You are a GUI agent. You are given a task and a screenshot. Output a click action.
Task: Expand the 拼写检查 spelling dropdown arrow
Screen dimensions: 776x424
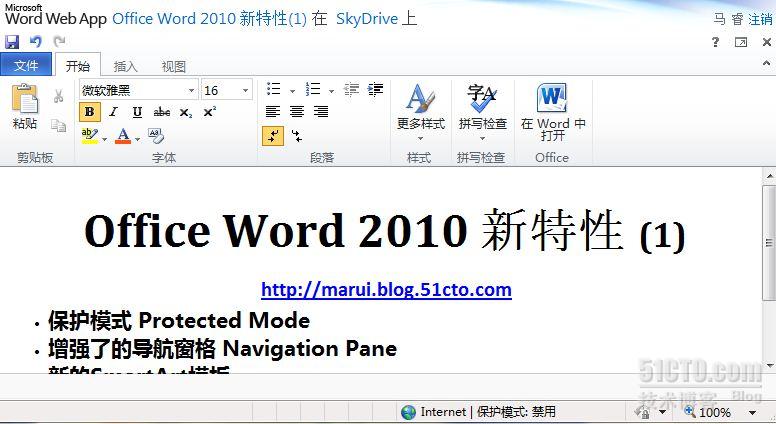(483, 139)
